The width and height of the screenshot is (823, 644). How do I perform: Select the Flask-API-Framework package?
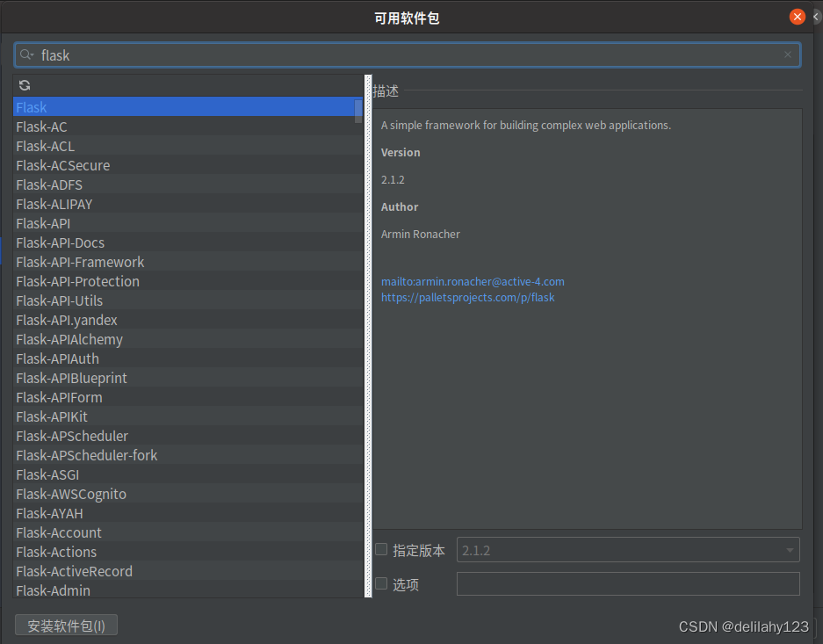(x=188, y=262)
